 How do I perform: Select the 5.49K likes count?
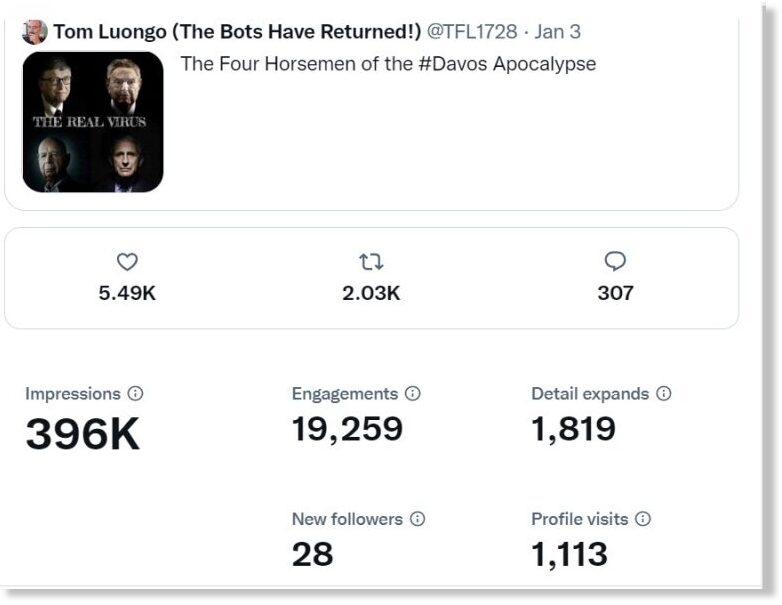click(127, 293)
